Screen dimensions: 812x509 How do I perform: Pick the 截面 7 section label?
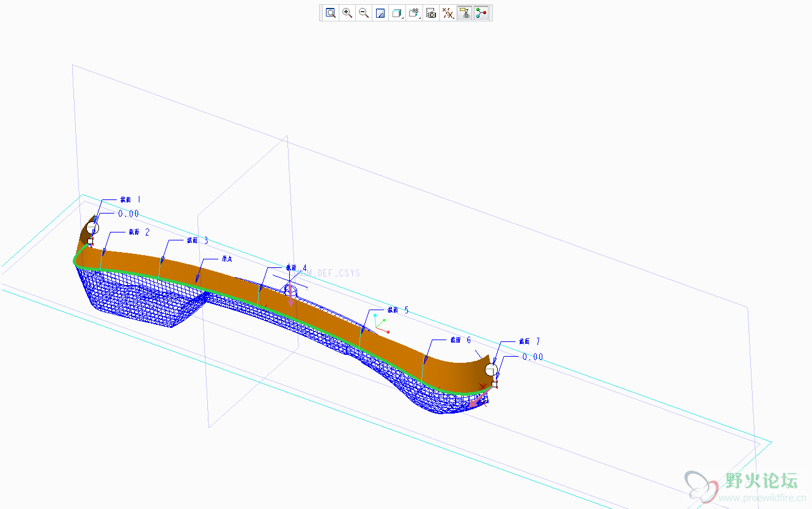click(529, 341)
